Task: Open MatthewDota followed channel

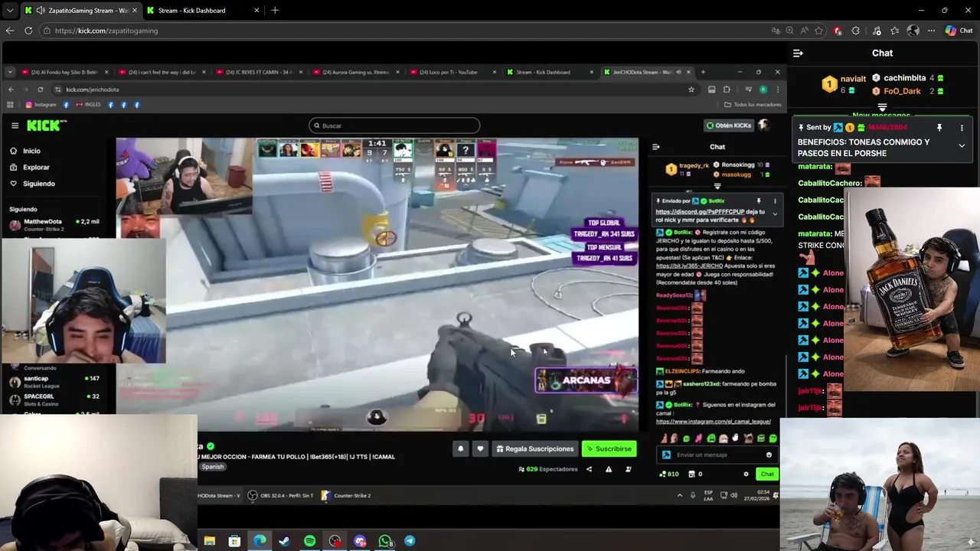Action: pos(54,224)
